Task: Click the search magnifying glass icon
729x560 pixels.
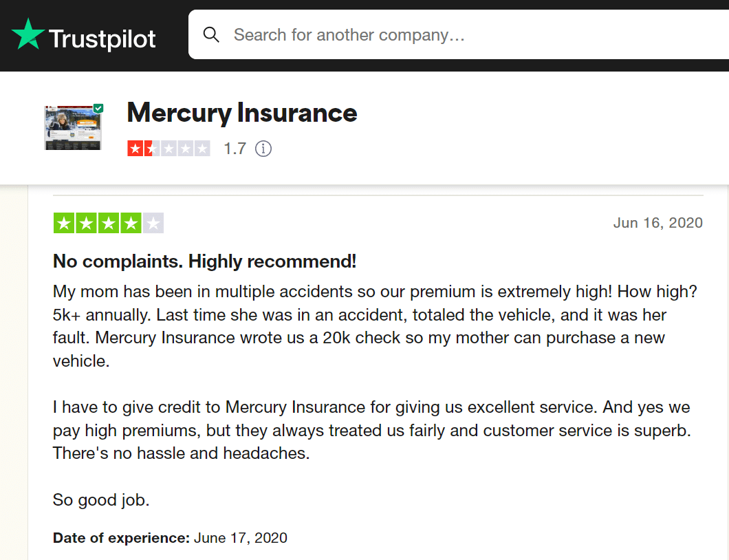Action: point(211,34)
